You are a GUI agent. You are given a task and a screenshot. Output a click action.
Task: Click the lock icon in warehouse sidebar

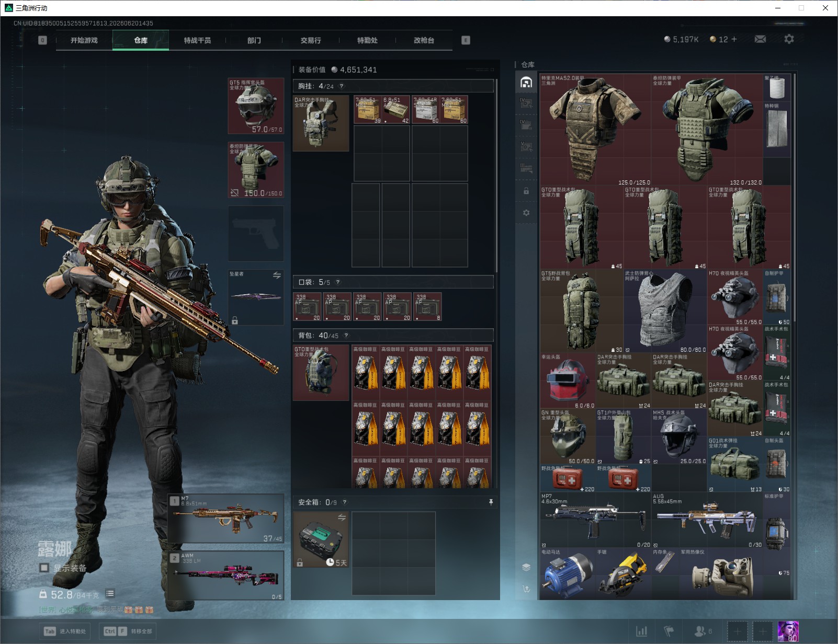(526, 191)
